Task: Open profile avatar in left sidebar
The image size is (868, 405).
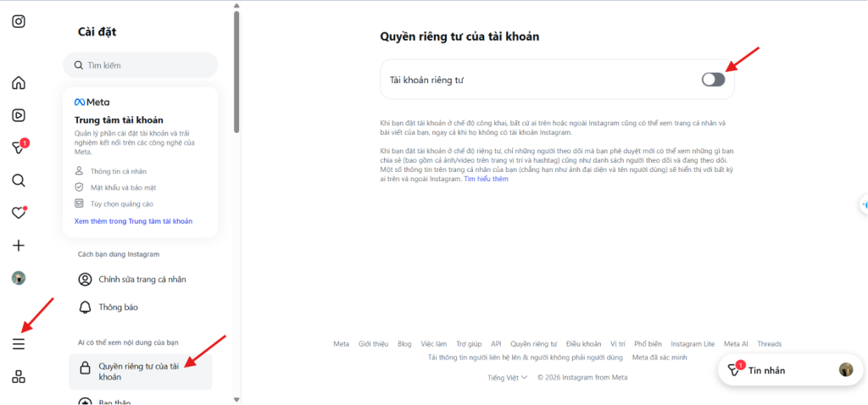Action: click(19, 278)
